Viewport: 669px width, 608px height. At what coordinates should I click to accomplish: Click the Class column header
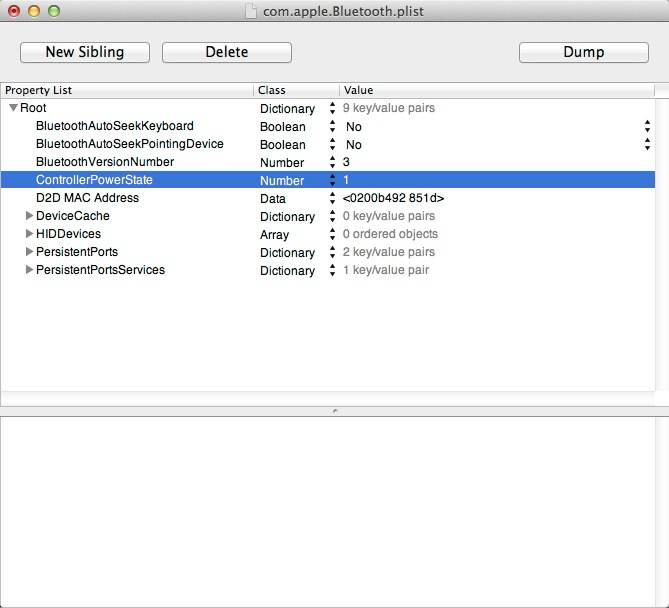point(296,90)
